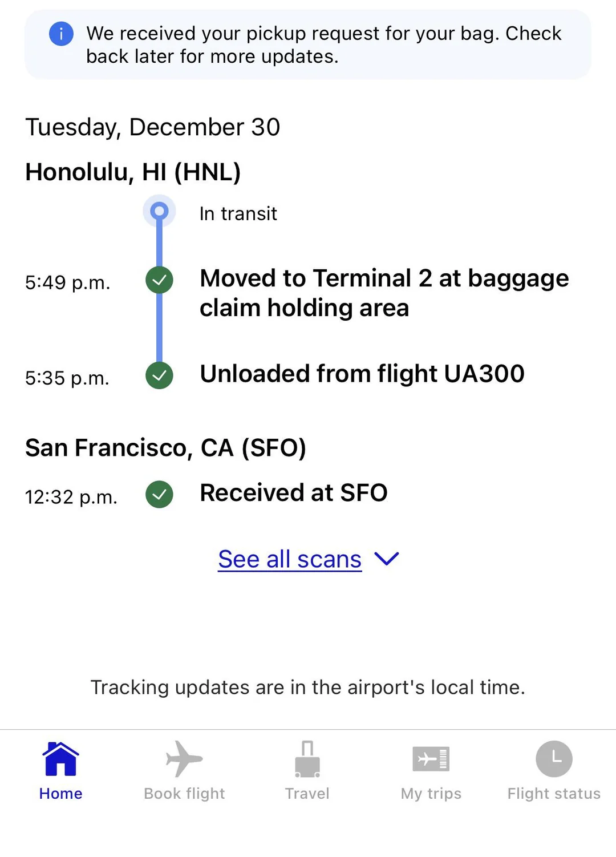Tap the Travel suitcase icon

307,759
